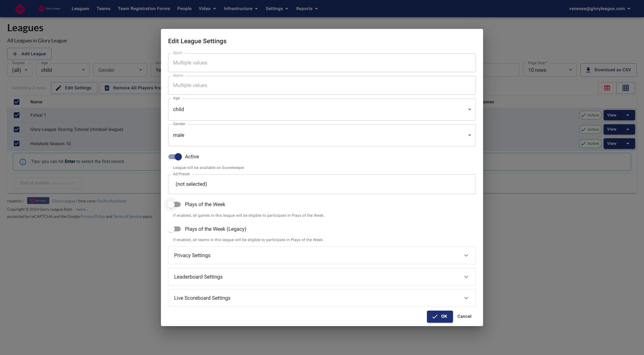Confirm with the OK button

pos(440,316)
